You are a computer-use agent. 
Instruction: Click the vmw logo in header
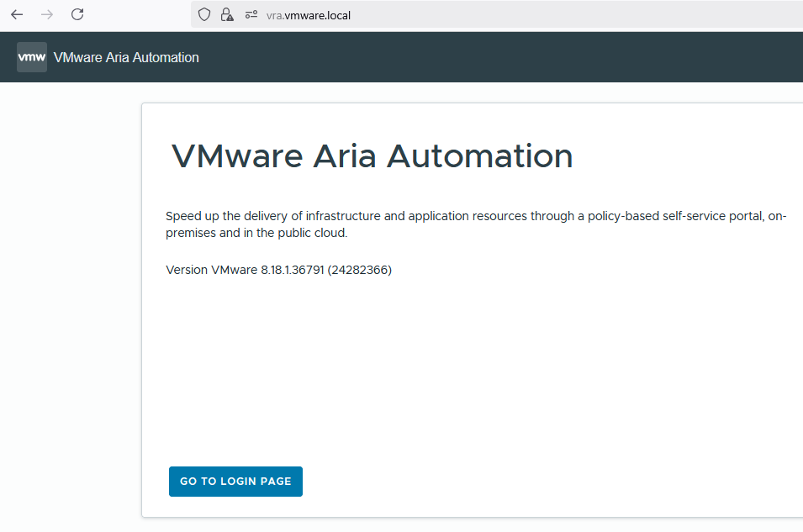(32, 57)
